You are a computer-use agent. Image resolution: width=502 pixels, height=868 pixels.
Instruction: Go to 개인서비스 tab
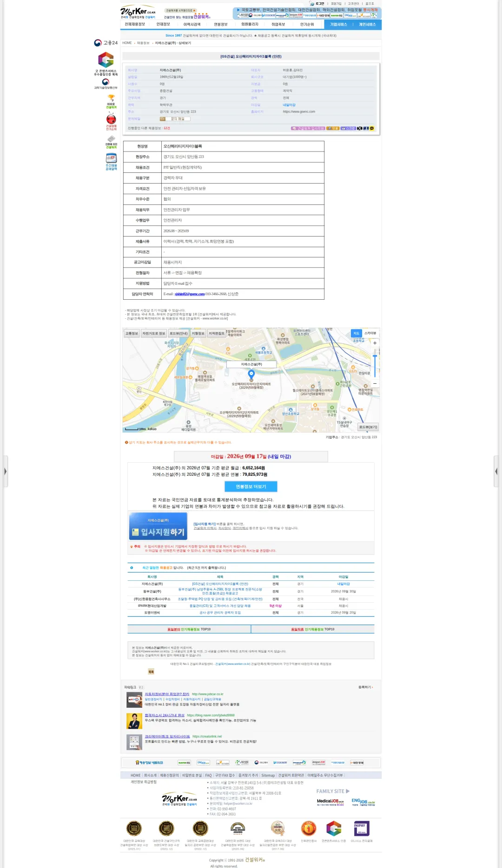367,24
